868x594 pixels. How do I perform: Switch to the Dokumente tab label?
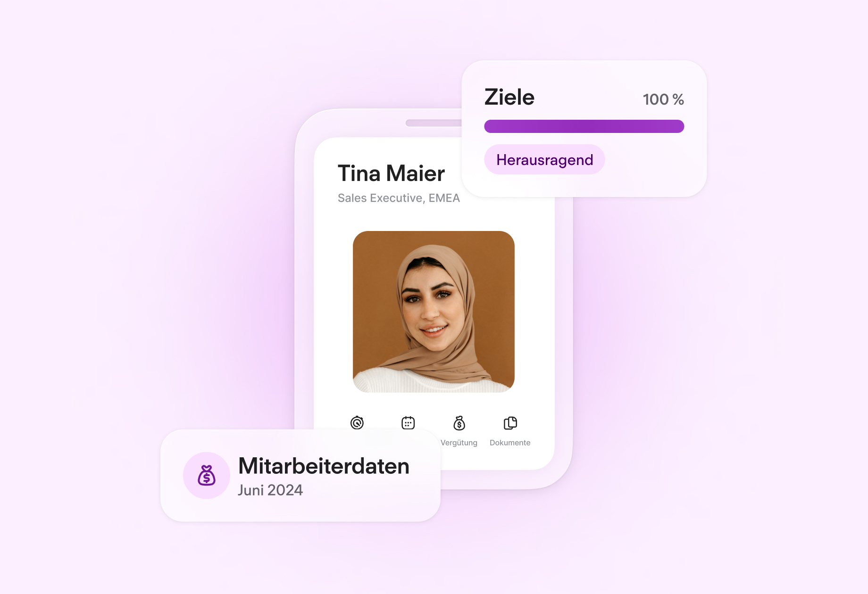pos(510,443)
